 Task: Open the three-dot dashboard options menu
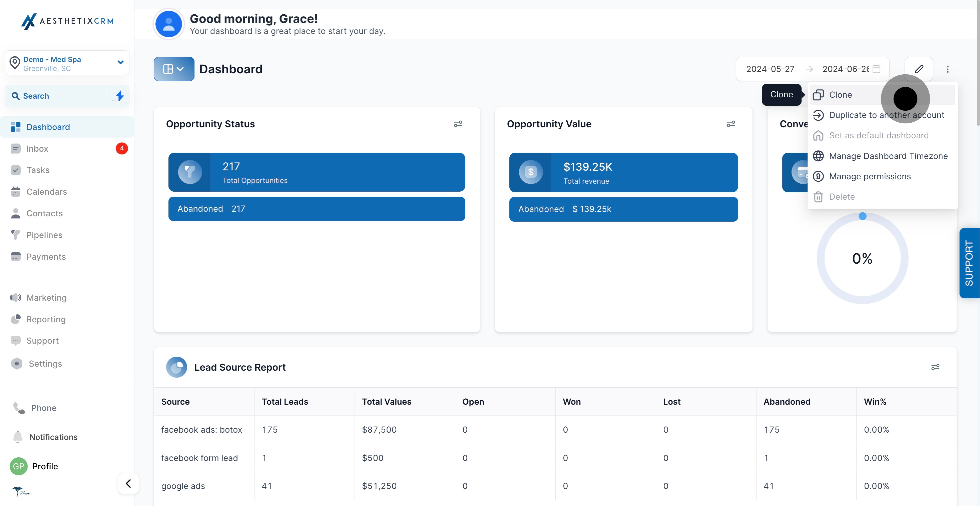(947, 69)
